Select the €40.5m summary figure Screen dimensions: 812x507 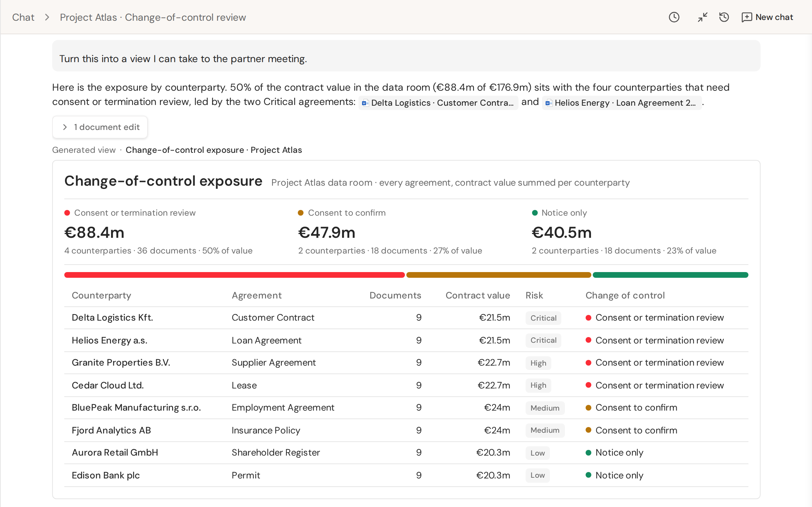pyautogui.click(x=562, y=232)
